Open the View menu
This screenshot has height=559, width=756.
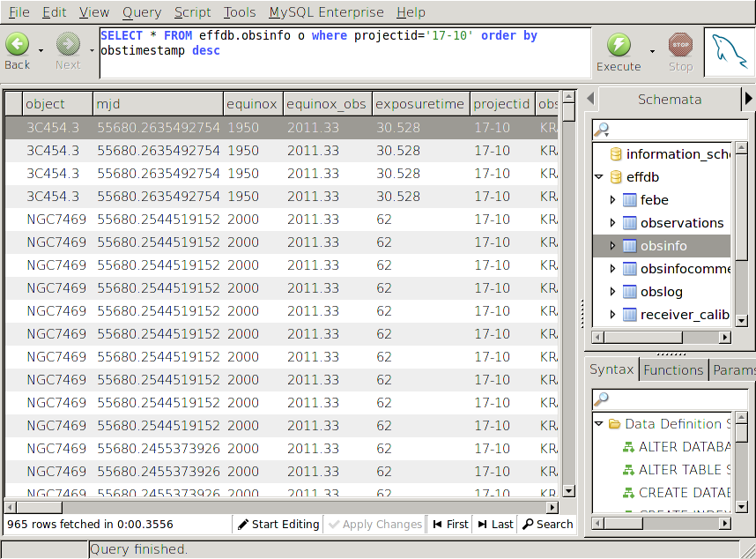94,12
